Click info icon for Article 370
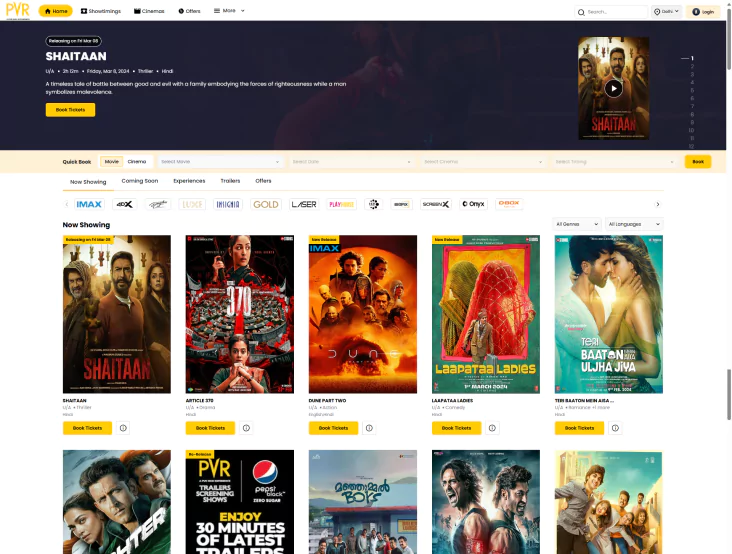 [246, 428]
